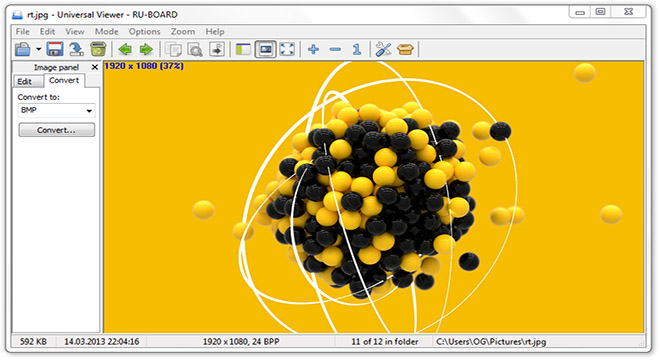Open the Options menu
Image resolution: width=660 pixels, height=360 pixels.
144,32
